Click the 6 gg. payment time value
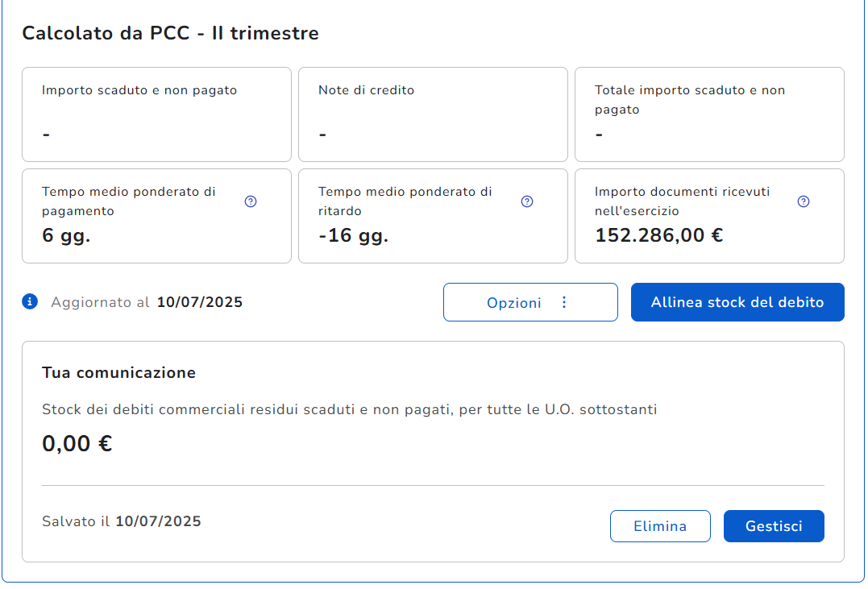Image resolution: width=868 pixels, height=589 pixels. click(66, 235)
